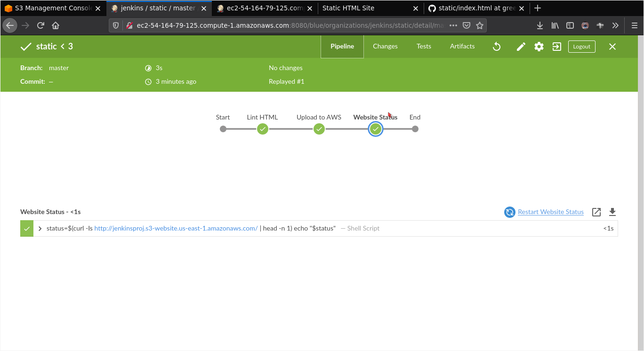This screenshot has height=351, width=644.
Task: Switch to the Artifacts tab
Action: tap(462, 47)
